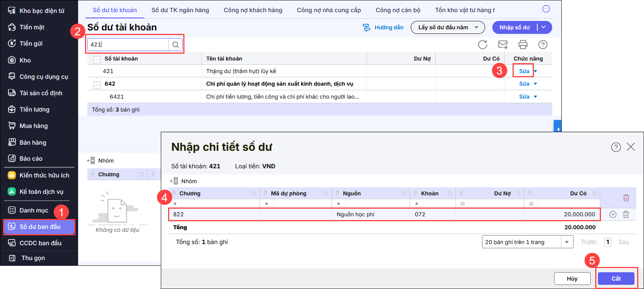This screenshot has height=289, width=644.
Task: Click the account search input field
Action: 128,45
